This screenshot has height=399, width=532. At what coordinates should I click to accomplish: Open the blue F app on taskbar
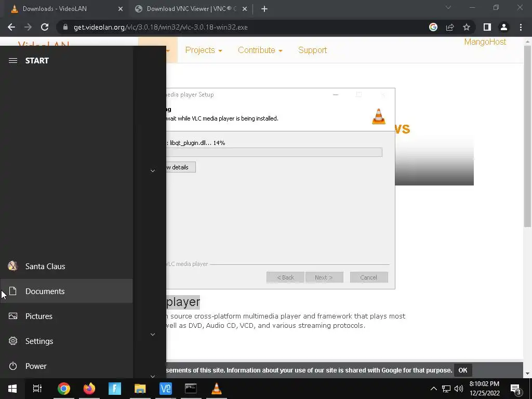coord(115,389)
